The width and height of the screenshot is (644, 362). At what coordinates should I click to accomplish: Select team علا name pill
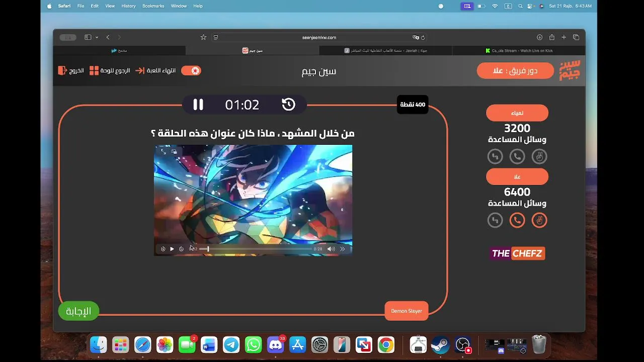pyautogui.click(x=517, y=176)
